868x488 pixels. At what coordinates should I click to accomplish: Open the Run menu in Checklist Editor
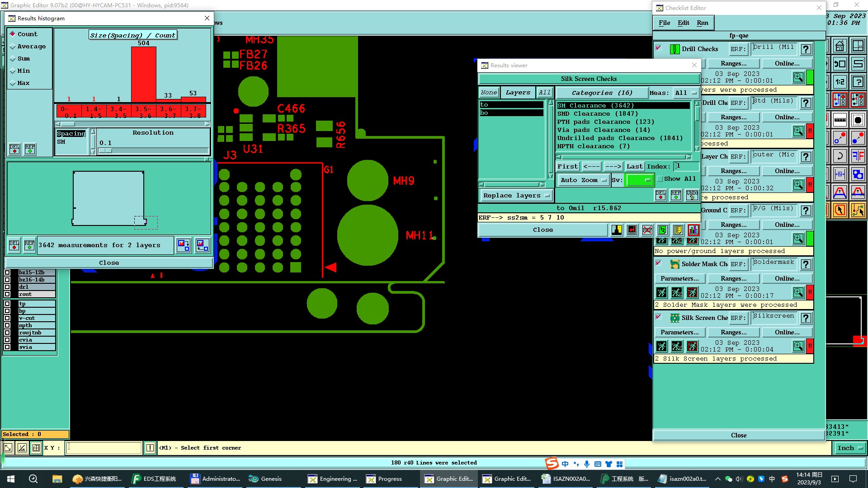click(x=702, y=23)
